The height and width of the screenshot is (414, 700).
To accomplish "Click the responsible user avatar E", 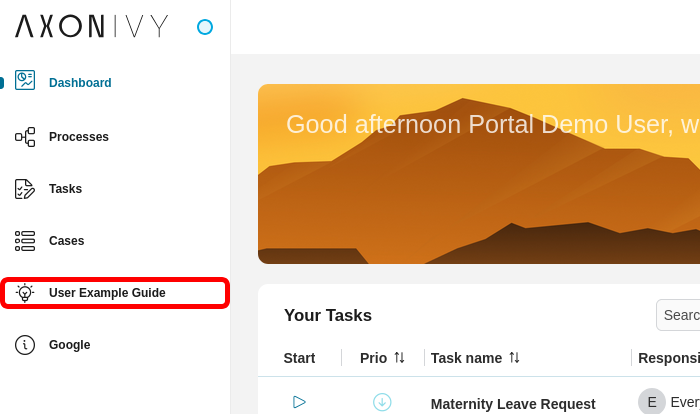I will tap(652, 402).
